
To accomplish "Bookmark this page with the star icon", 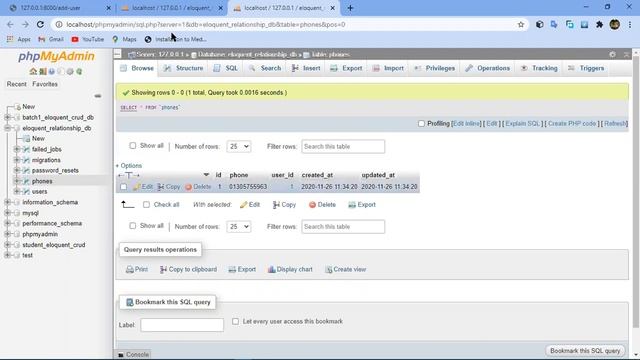I will [521, 24].
